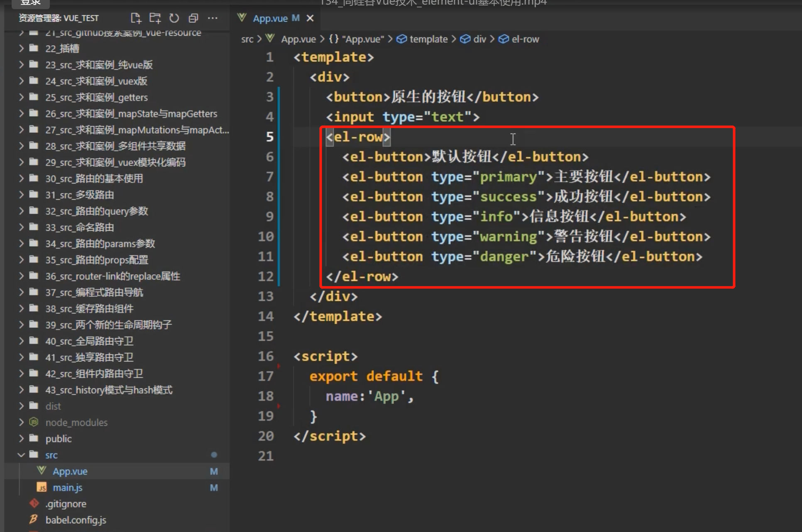This screenshot has width=802, height=532.
Task: Select the App.vue editor tab
Action: [276, 18]
